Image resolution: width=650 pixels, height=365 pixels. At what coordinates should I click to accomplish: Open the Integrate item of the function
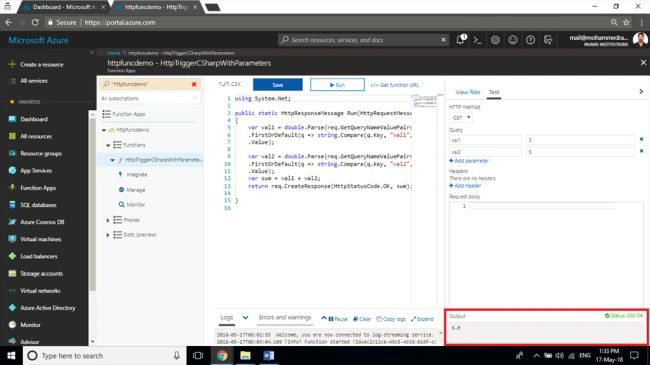coord(137,175)
